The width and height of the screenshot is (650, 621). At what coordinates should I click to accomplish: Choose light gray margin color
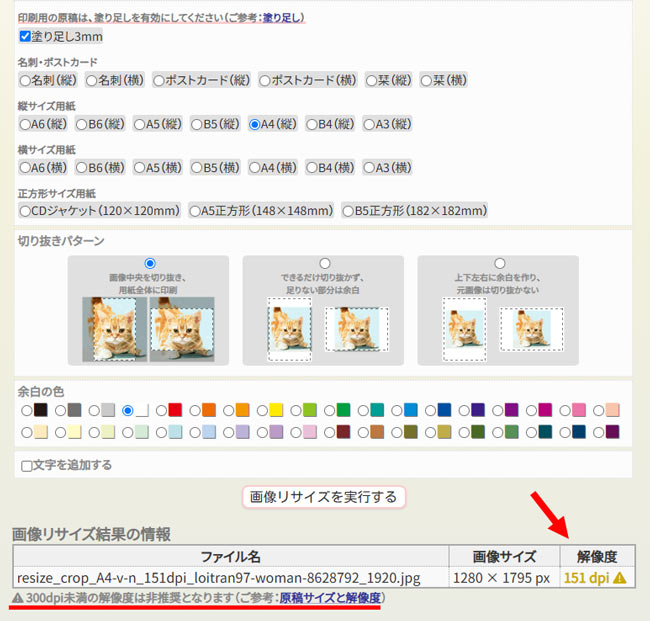94,411
